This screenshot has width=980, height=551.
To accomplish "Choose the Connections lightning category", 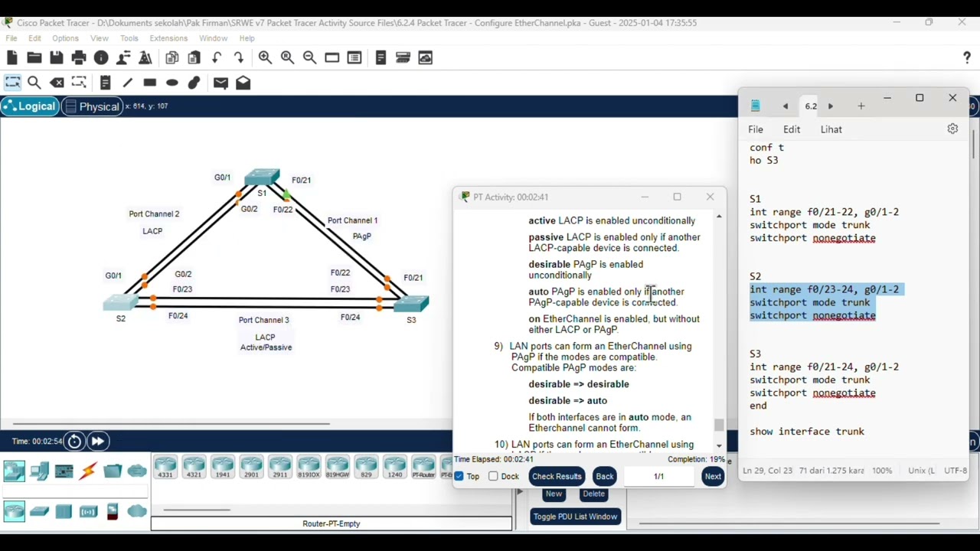I will pos(88,471).
